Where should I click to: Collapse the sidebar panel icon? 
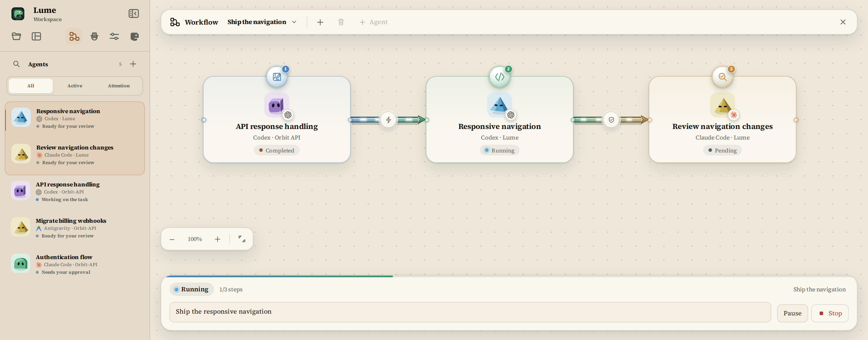click(133, 13)
